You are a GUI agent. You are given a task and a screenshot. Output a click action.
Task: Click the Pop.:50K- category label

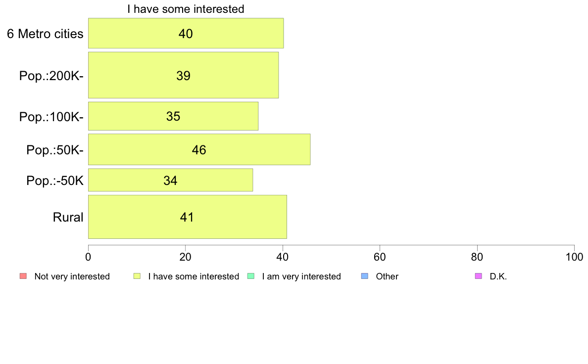point(55,150)
